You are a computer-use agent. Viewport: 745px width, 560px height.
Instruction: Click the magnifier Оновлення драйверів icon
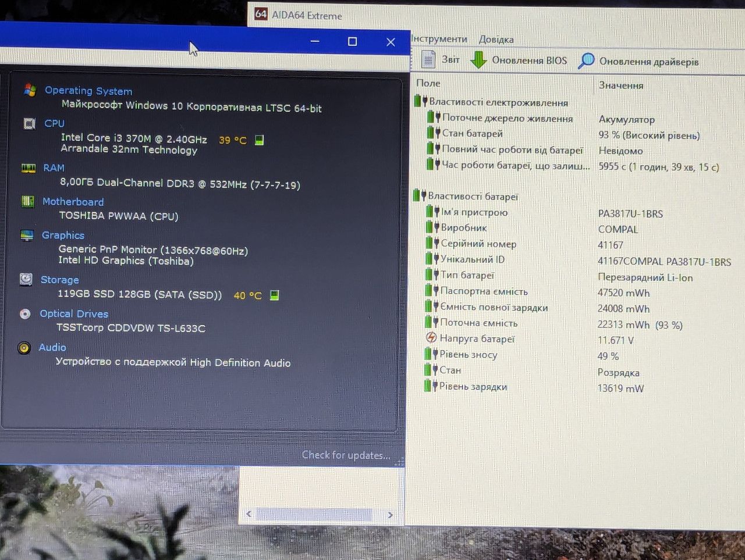click(586, 60)
